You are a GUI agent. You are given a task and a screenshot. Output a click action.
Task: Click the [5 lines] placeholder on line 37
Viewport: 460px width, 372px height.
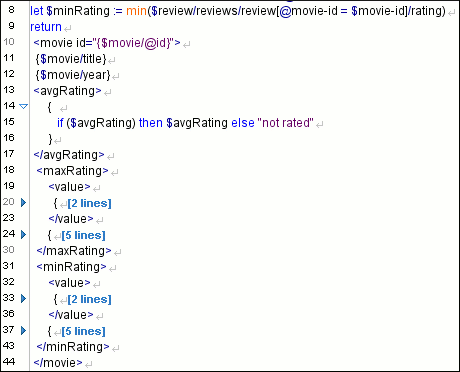pyautogui.click(x=83, y=331)
